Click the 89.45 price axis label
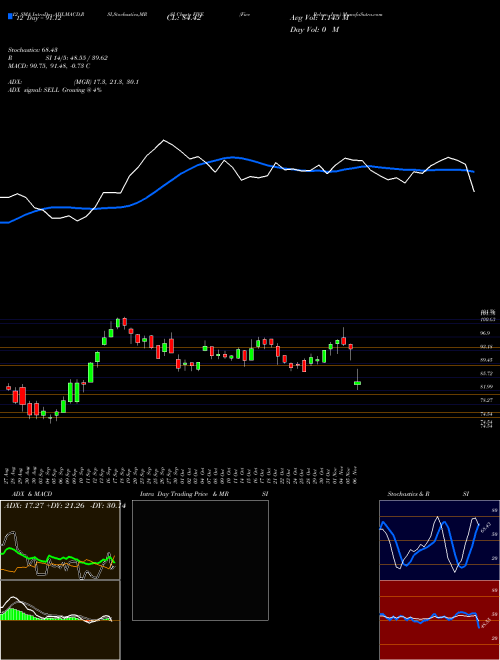 [486, 360]
